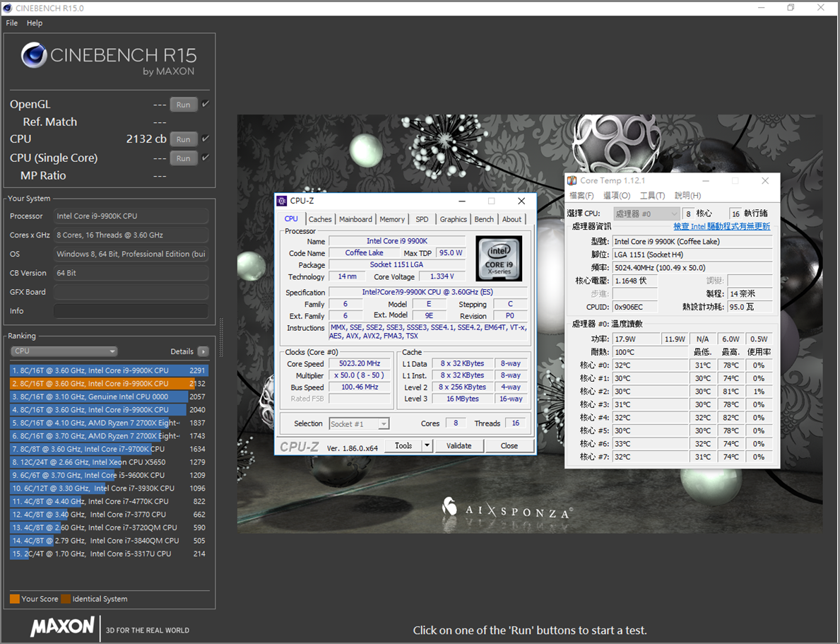Open the Help menu in Cinebench
The height and width of the screenshot is (644, 840).
35,23
